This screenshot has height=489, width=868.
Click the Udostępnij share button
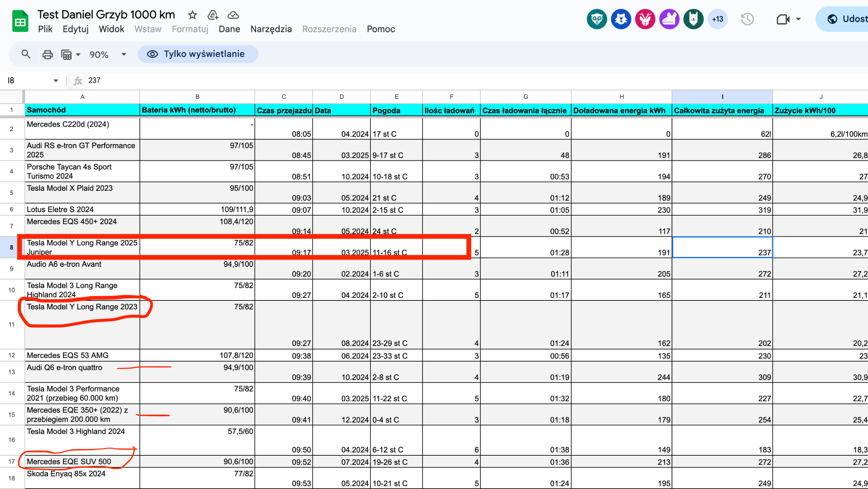click(843, 19)
